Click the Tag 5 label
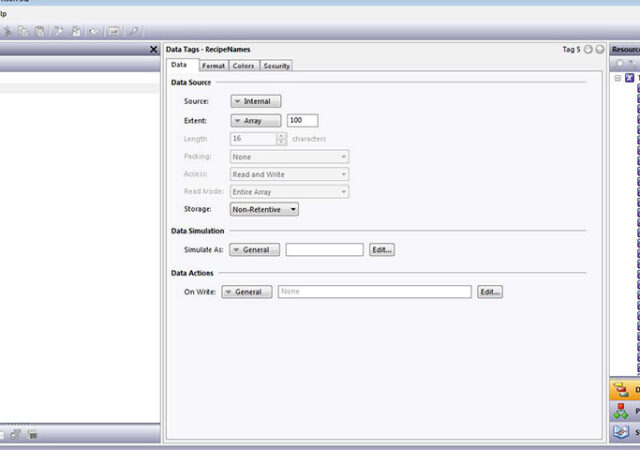Screen dimensions: 640x450 click(571, 49)
